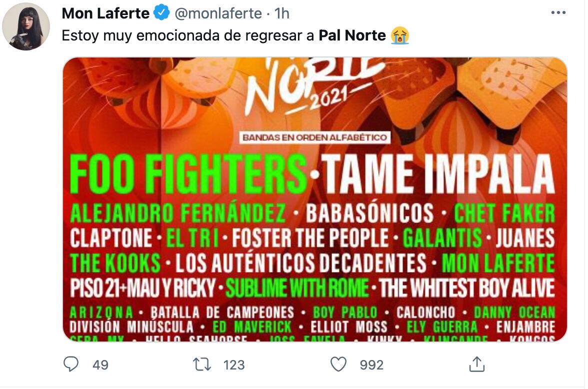Click the share icon on the tweet
588x389 pixels.
(x=476, y=365)
